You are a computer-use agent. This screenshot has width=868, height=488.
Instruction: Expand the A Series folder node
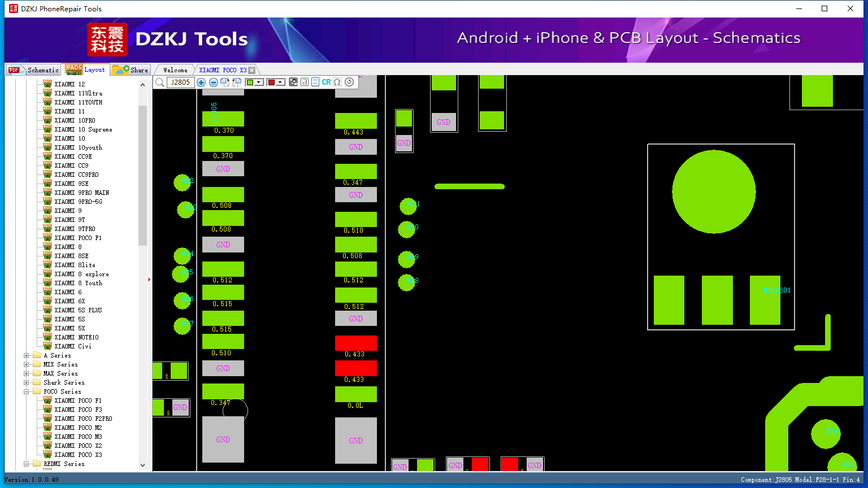point(27,355)
